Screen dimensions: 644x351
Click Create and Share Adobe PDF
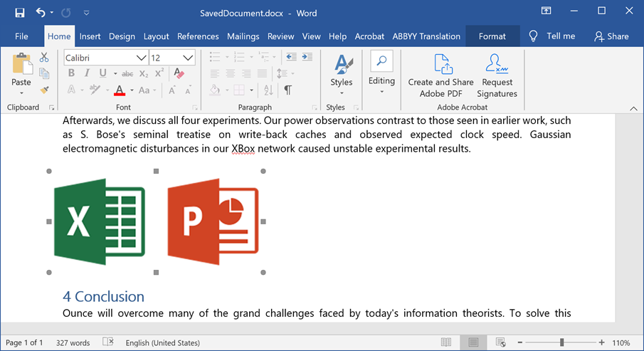[x=440, y=75]
